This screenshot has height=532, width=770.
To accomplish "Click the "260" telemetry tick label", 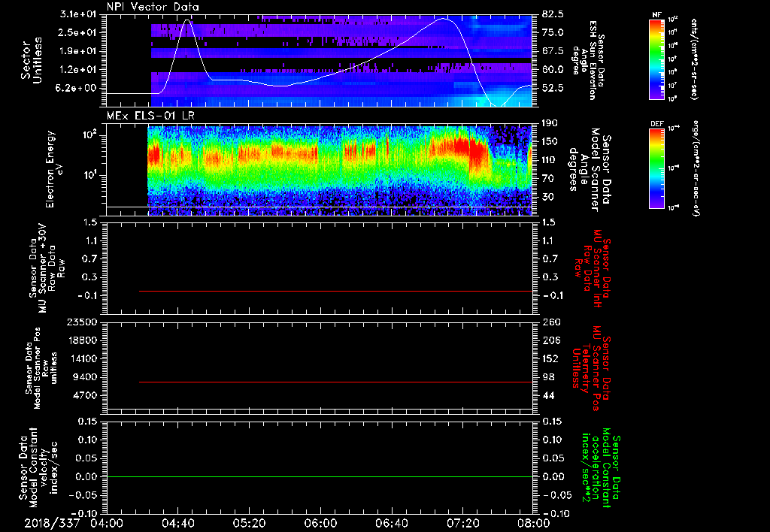I will pyautogui.click(x=550, y=322).
